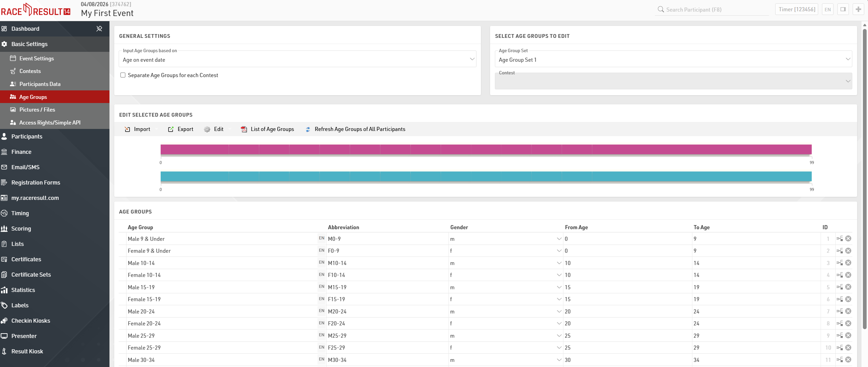Enable Separate Age Groups for each Contest
This screenshot has width=868, height=367.
tap(123, 75)
